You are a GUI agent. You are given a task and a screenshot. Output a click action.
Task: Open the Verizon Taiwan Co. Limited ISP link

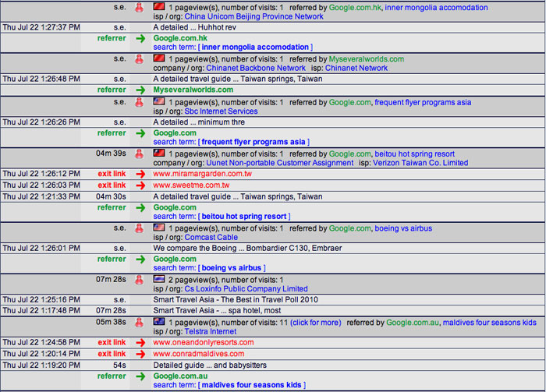point(422,164)
